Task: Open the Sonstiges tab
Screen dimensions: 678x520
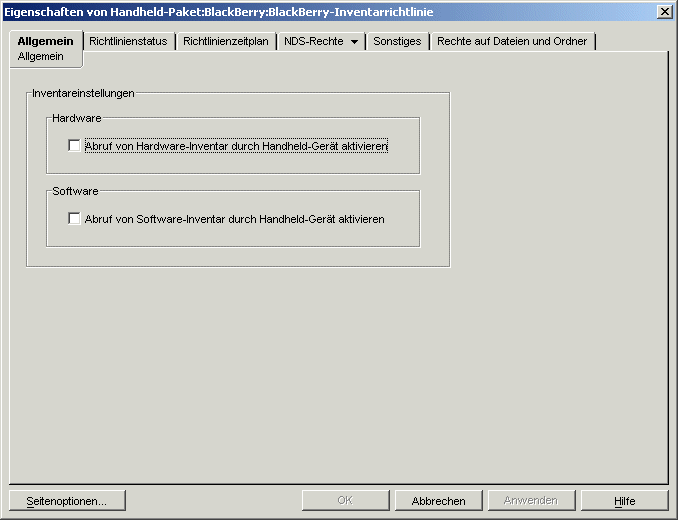Action: [x=397, y=41]
